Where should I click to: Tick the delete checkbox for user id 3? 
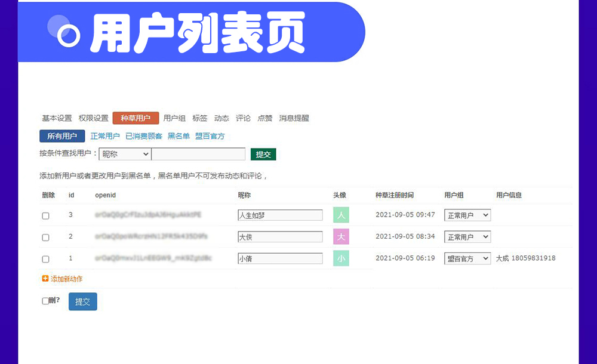point(45,216)
